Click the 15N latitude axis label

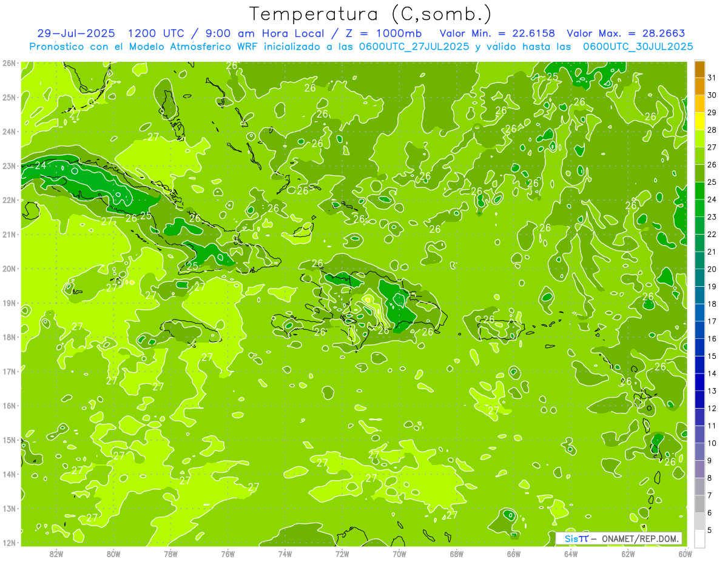point(9,440)
